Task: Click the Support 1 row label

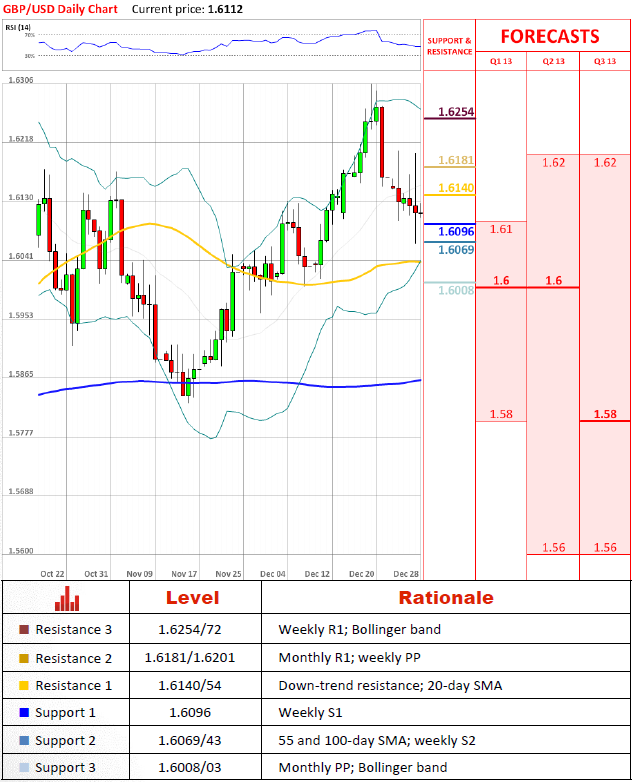Action: (65, 713)
